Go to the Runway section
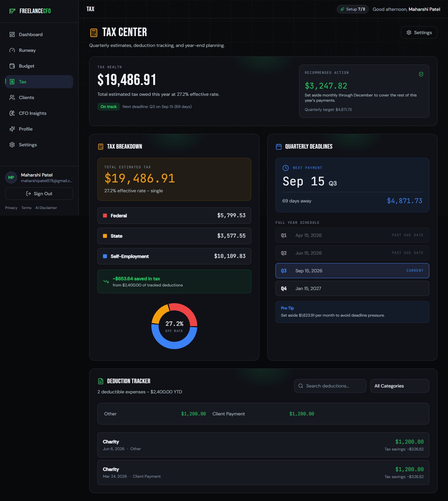 tap(39, 50)
